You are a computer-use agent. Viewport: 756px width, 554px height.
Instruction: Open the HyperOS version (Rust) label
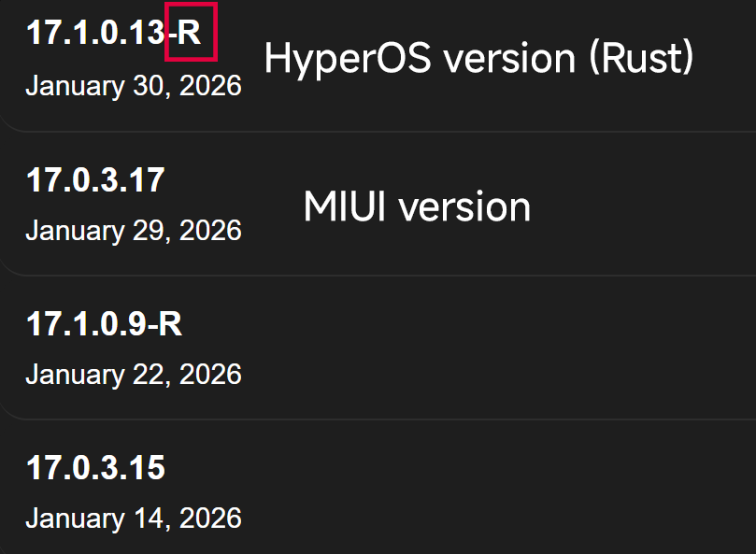[477, 58]
